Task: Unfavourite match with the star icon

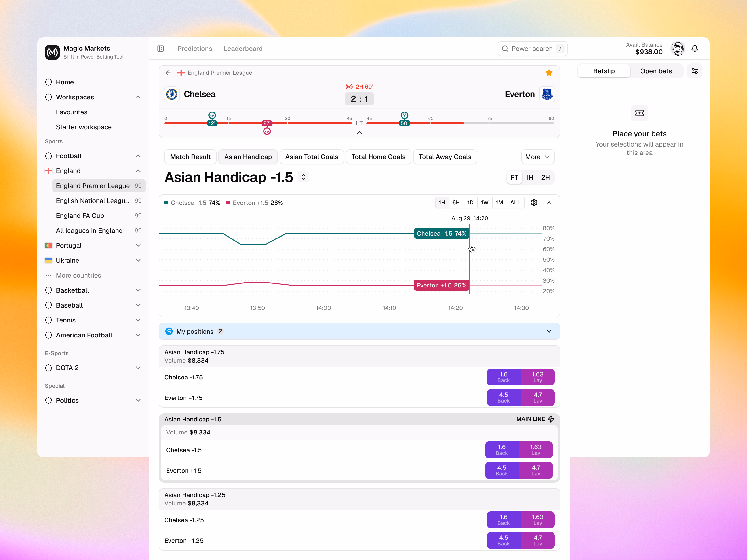Action: [x=549, y=73]
